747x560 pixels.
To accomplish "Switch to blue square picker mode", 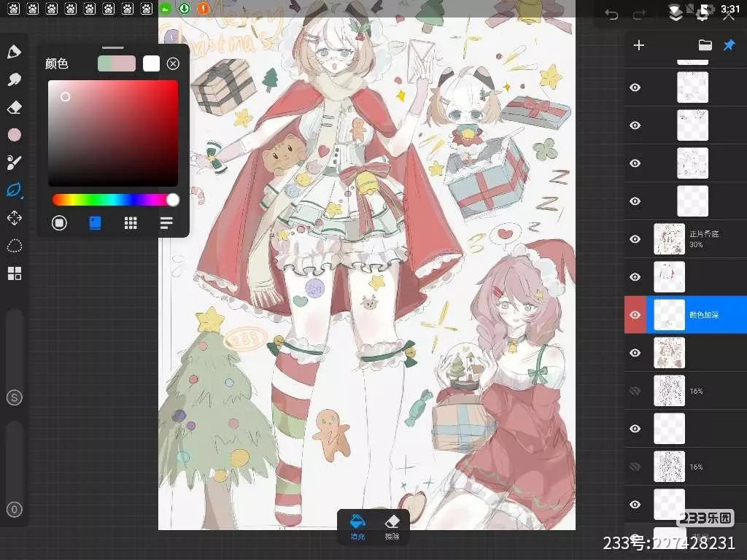I will tap(95, 223).
